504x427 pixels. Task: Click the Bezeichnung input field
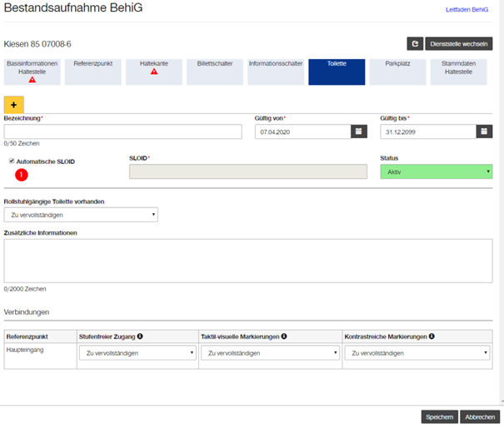pos(122,132)
